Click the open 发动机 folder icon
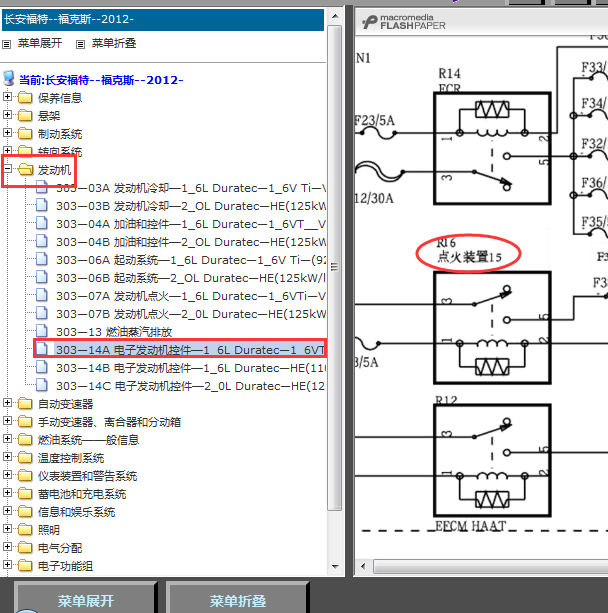 point(26,169)
